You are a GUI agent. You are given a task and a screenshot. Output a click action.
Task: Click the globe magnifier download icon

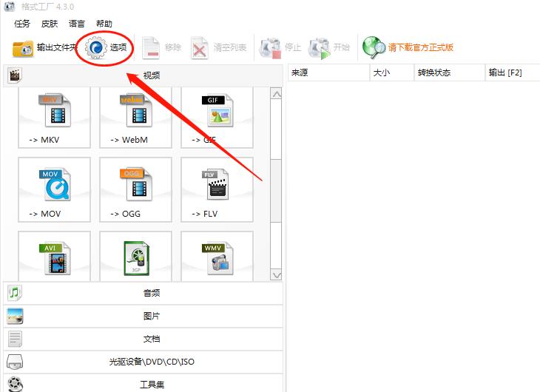[374, 47]
